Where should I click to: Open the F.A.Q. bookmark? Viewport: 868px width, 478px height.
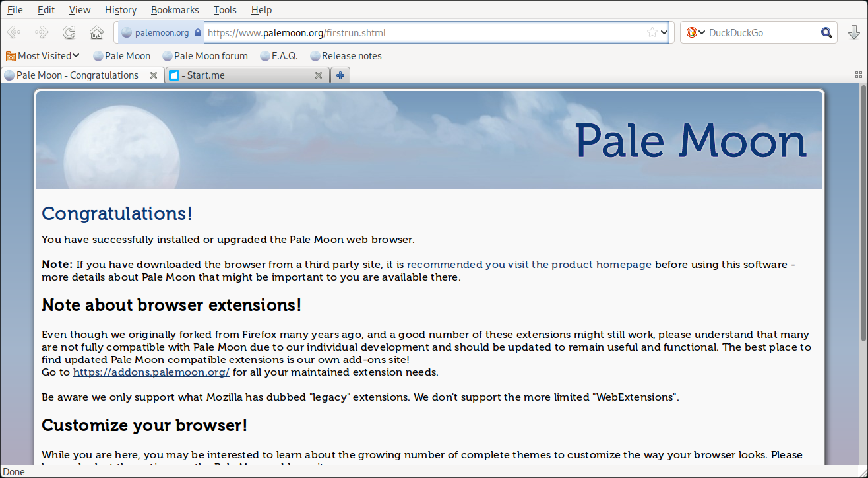tap(279, 56)
